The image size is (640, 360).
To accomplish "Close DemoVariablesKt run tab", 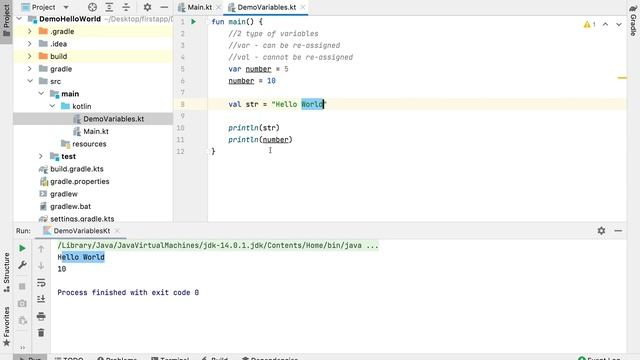I will 117,231.
